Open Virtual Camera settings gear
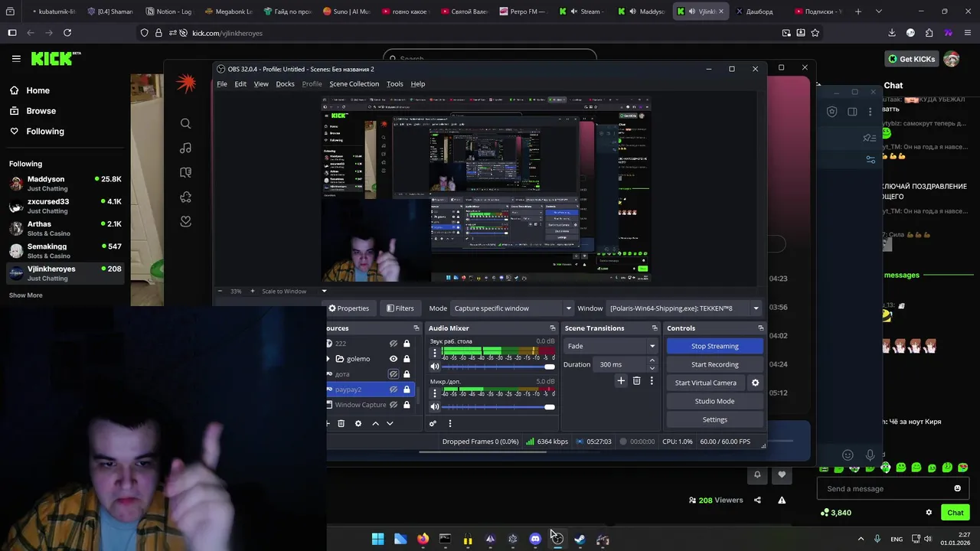The image size is (980, 551). coord(755,383)
